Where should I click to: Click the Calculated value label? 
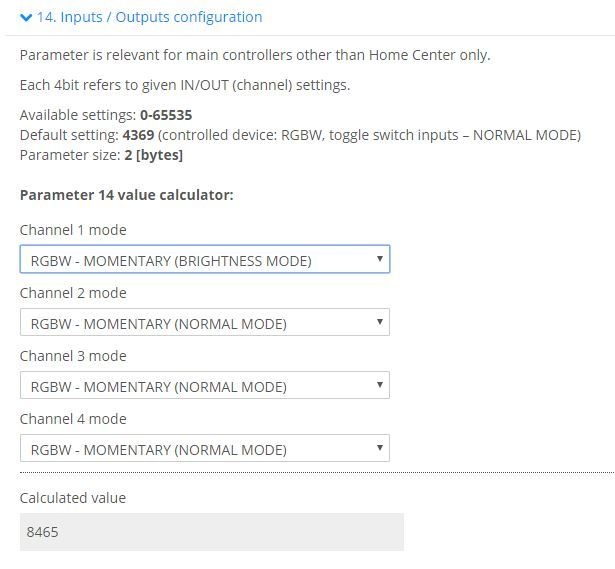pyautogui.click(x=73, y=498)
